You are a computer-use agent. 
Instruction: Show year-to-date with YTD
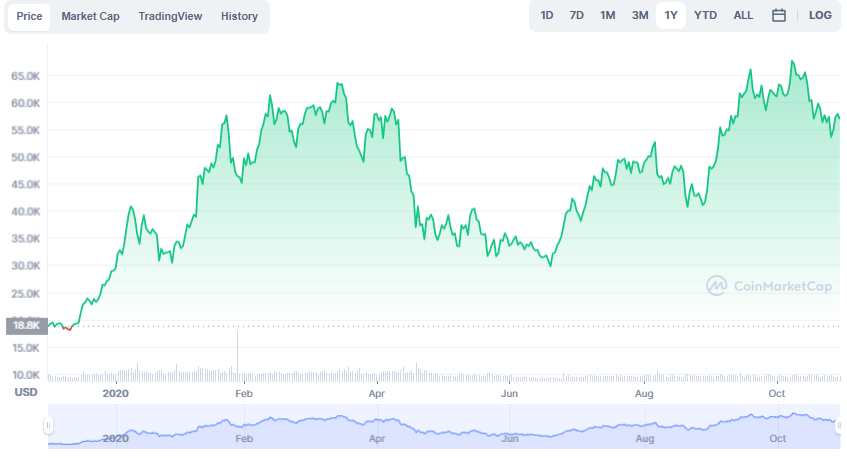(705, 16)
